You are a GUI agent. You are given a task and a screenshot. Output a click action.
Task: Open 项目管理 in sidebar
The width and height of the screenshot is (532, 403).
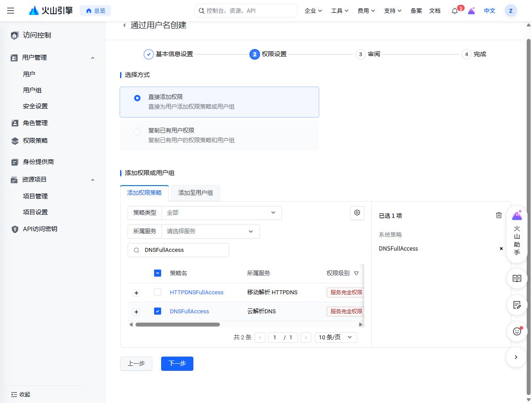point(35,196)
